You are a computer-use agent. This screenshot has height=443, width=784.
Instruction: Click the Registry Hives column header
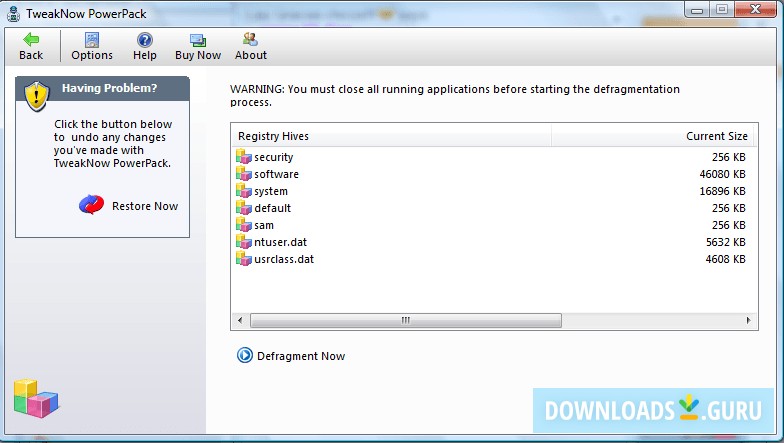click(391, 136)
